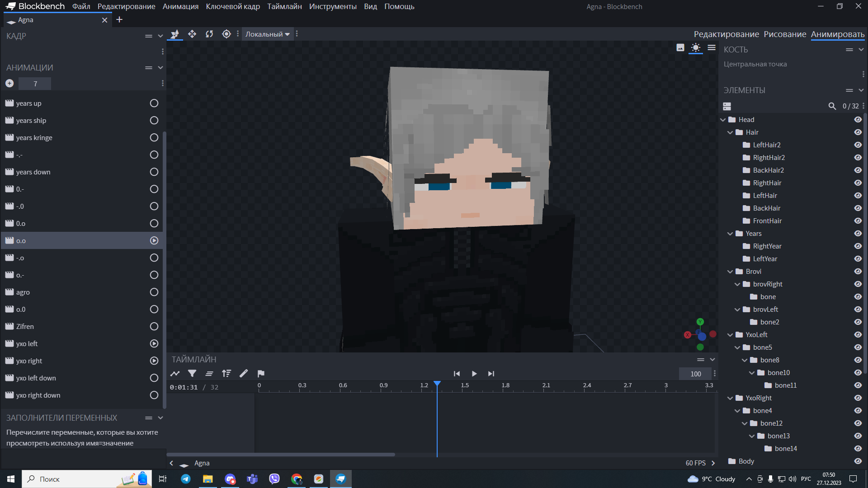
Task: Hide the LeftHair2 element
Action: 858,145
